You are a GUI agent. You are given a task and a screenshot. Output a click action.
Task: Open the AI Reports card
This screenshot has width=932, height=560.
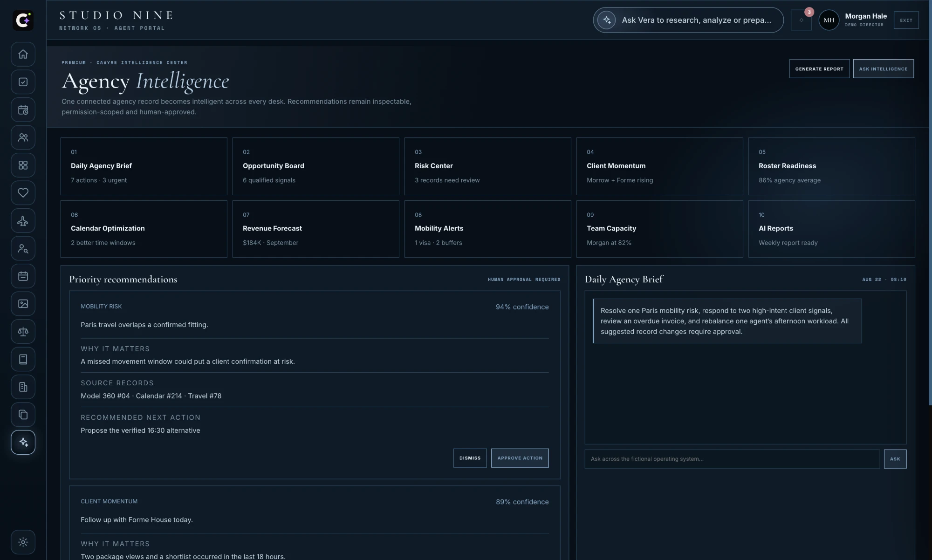click(831, 229)
